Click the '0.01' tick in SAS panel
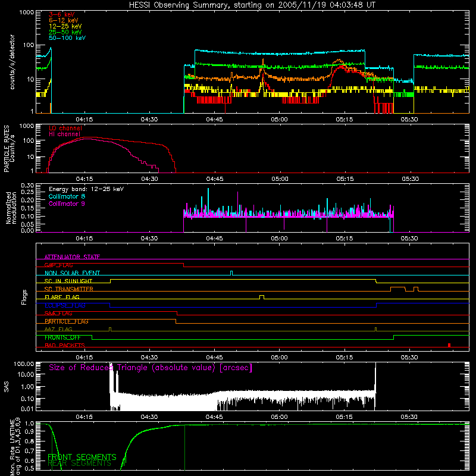Image resolution: width=476 pixels, height=476 pixels. (x=27, y=409)
